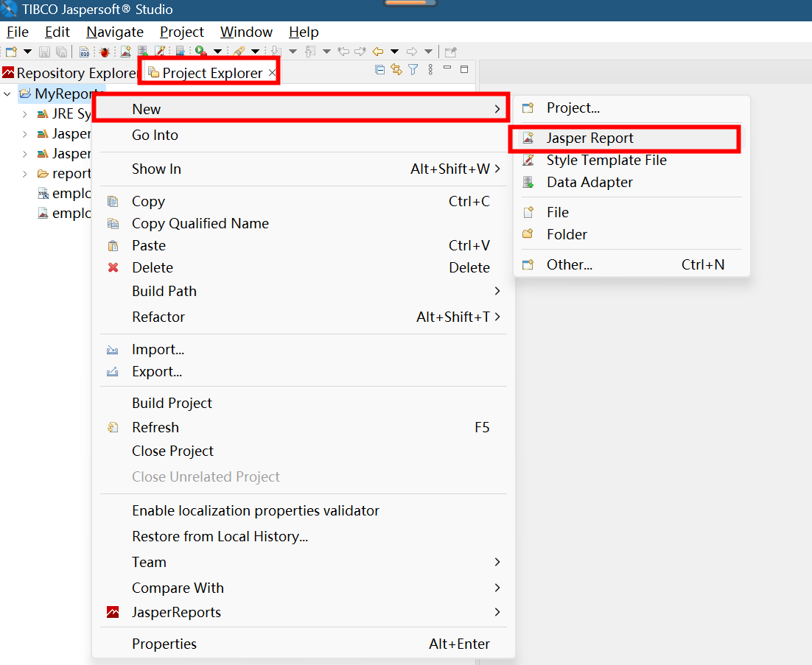Open the filter icon in Project Explorer

point(413,70)
